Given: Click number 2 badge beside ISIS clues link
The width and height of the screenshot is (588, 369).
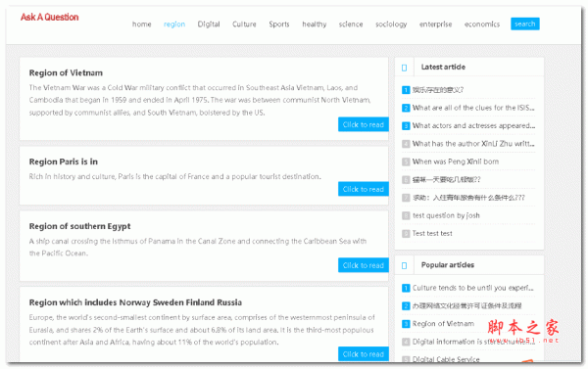Looking at the screenshot, I should click(406, 108).
